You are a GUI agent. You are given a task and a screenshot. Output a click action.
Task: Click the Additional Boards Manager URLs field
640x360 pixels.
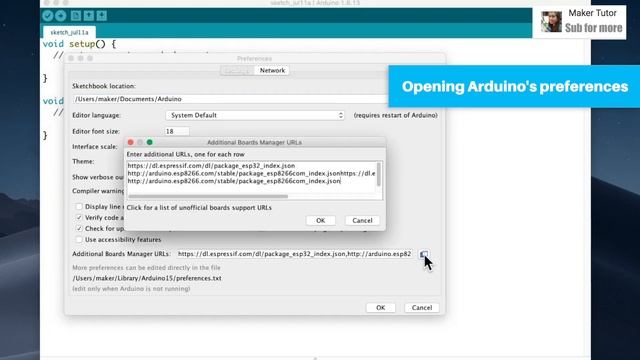tap(294, 254)
